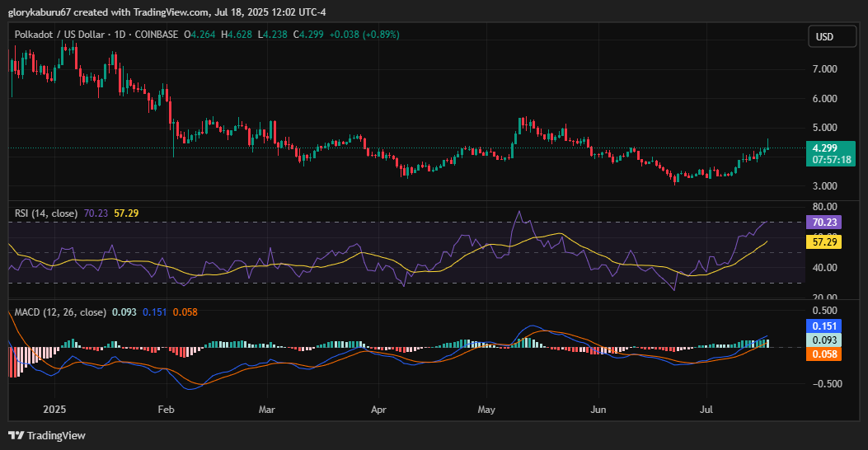
Task: Click the May marker on time axis
Action: [x=486, y=409]
